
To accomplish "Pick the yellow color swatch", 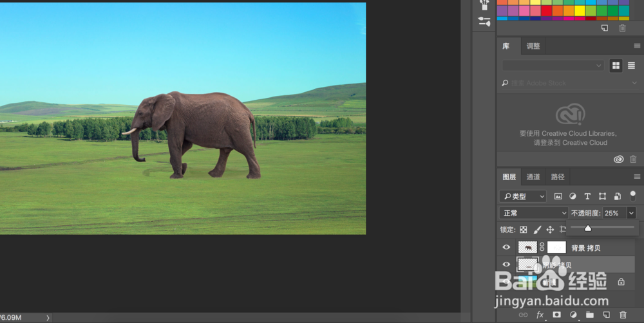I will 580,10.
